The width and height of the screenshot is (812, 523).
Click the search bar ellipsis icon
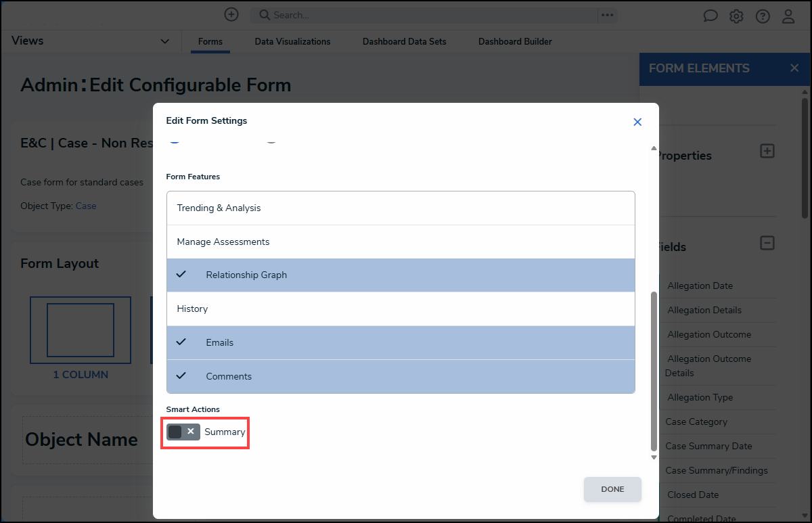607,15
